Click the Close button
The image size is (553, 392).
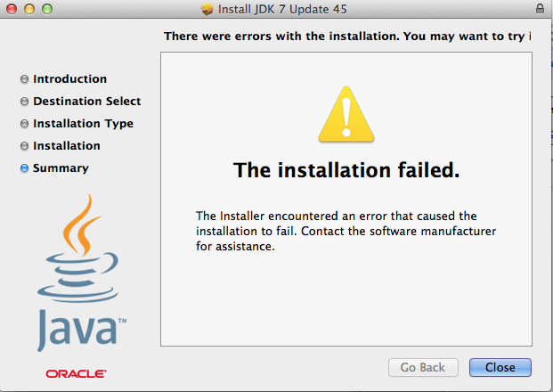tap(500, 367)
